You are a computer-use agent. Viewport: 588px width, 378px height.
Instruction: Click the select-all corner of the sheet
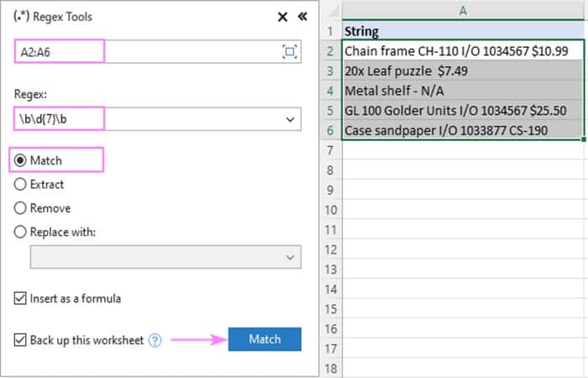pyautogui.click(x=333, y=11)
